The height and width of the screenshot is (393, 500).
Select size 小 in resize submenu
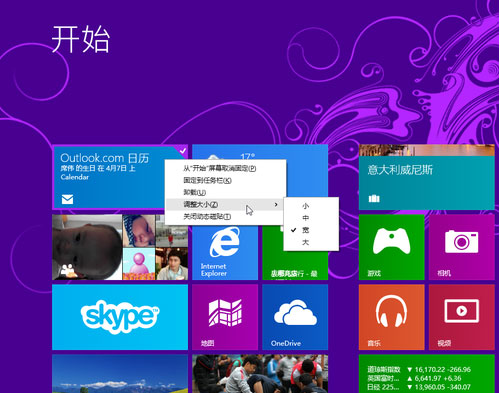pos(311,206)
